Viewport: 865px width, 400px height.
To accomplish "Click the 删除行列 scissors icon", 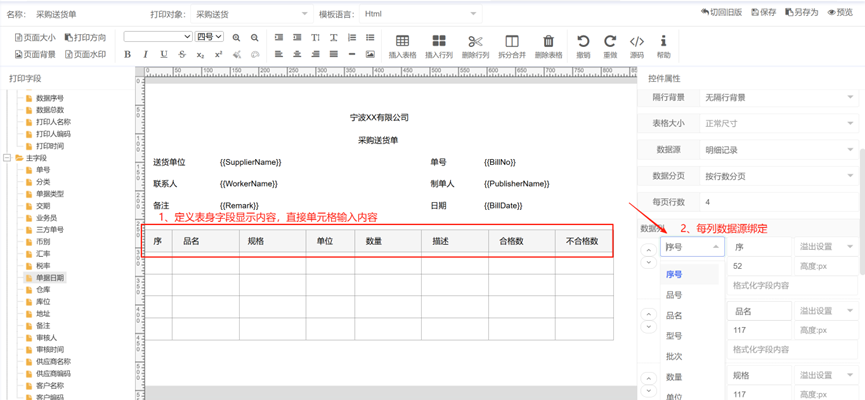I will (x=475, y=41).
